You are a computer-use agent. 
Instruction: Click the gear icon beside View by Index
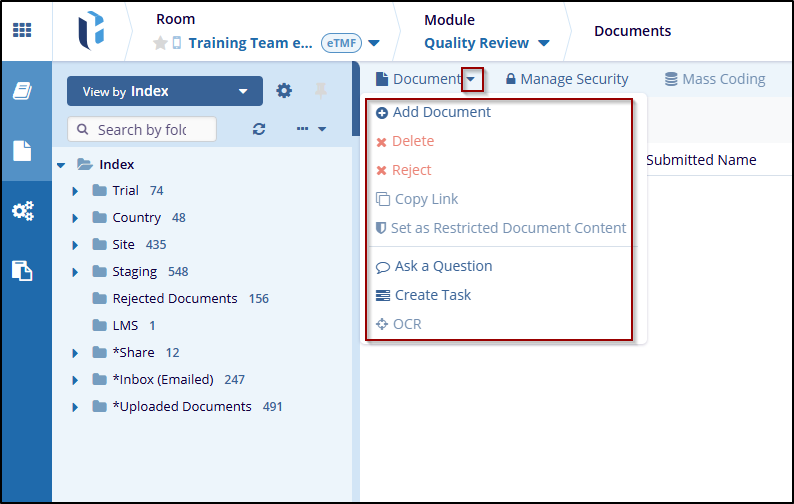pos(284,91)
